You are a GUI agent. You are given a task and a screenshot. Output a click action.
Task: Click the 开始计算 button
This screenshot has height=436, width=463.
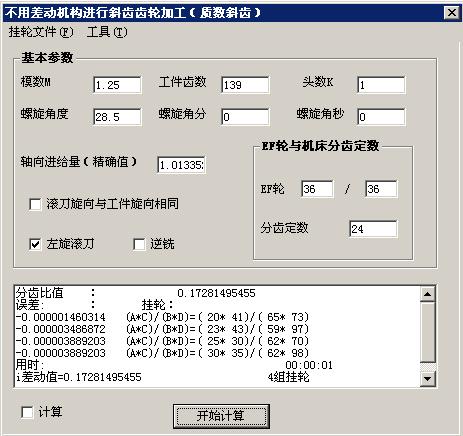point(221,416)
